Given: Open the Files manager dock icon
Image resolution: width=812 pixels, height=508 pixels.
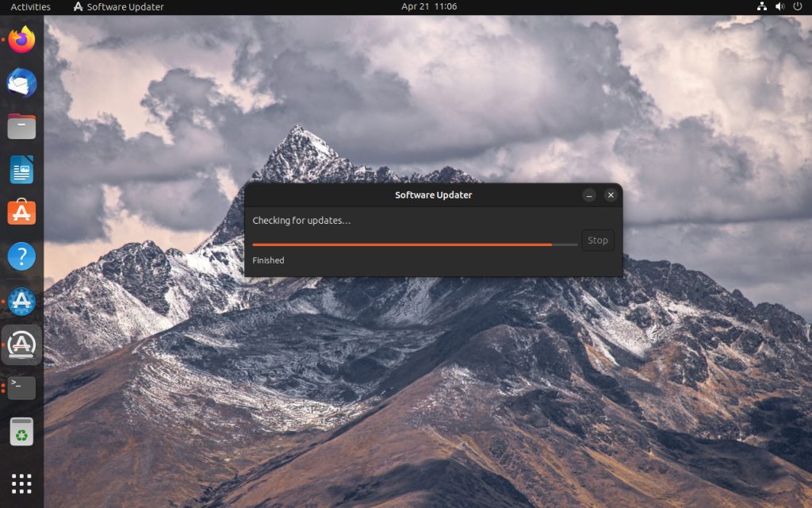Looking at the screenshot, I should [21, 126].
